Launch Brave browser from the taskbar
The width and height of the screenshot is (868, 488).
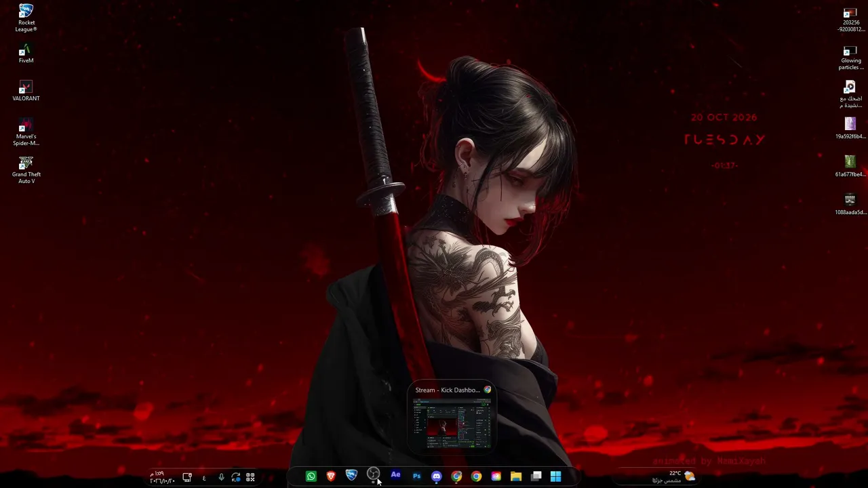pyautogui.click(x=331, y=476)
